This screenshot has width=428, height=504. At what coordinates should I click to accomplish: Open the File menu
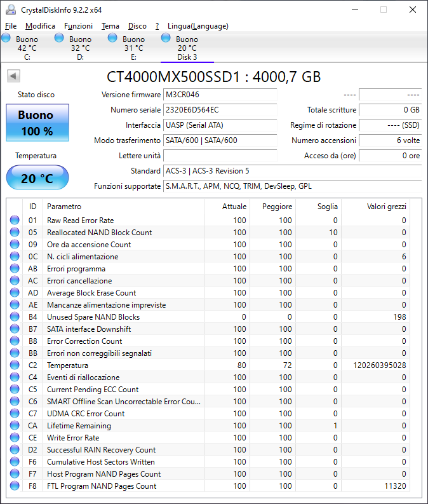[x=11, y=26]
